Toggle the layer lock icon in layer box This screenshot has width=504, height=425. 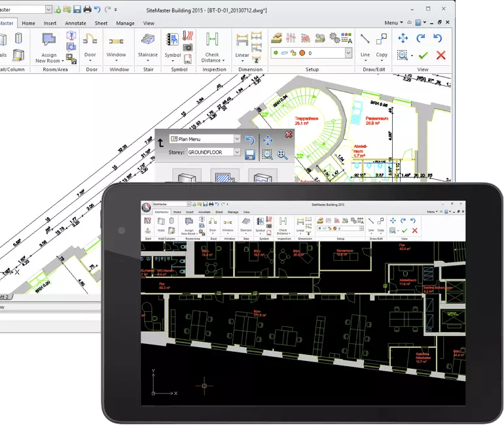[293, 53]
